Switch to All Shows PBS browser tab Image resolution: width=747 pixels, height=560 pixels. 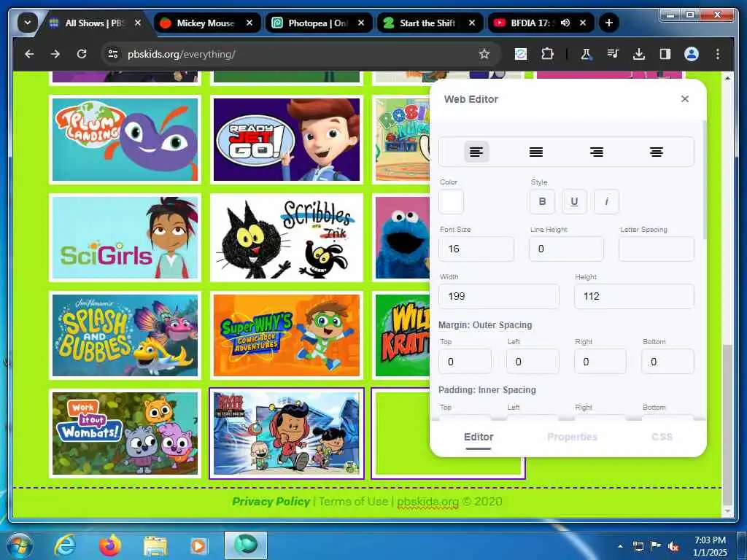94,23
